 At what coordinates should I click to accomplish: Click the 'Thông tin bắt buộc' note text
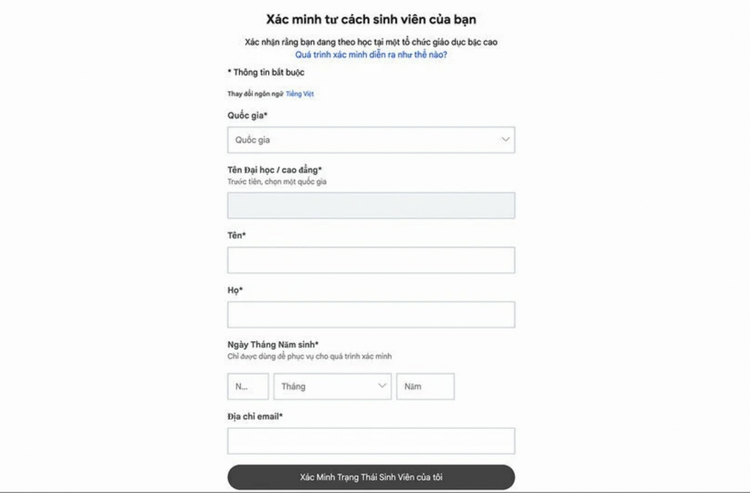[268, 73]
